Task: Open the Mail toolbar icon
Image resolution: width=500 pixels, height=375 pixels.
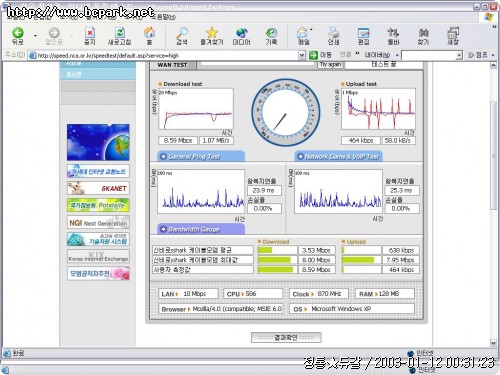Action: click(303, 33)
